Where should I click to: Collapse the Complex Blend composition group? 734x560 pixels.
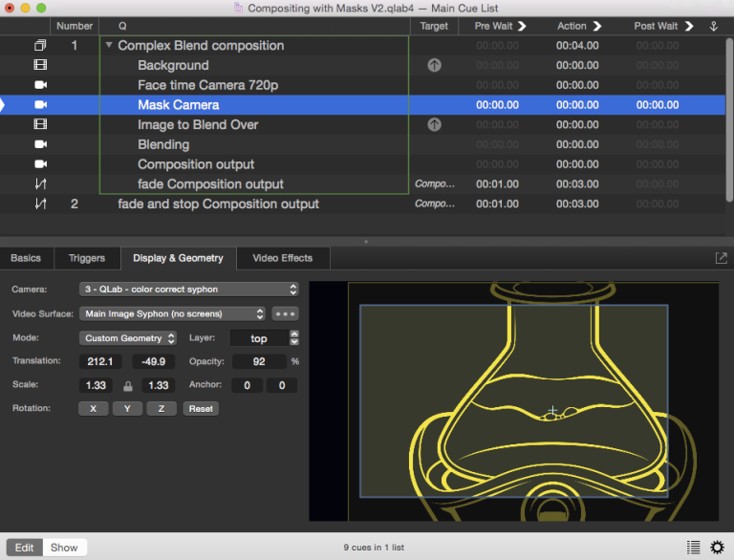point(109,46)
